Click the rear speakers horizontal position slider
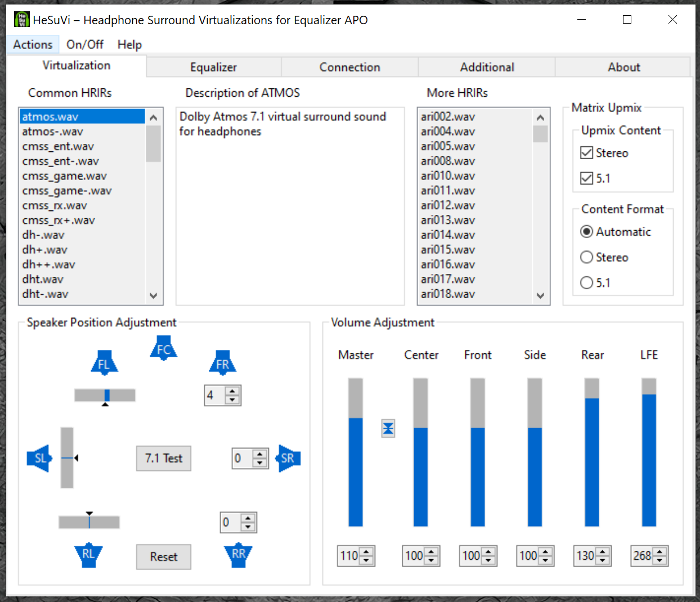Viewport: 700px width, 602px height. click(89, 522)
